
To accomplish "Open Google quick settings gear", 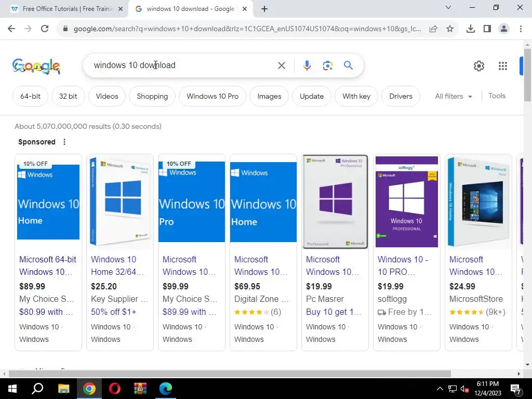I will (x=478, y=66).
